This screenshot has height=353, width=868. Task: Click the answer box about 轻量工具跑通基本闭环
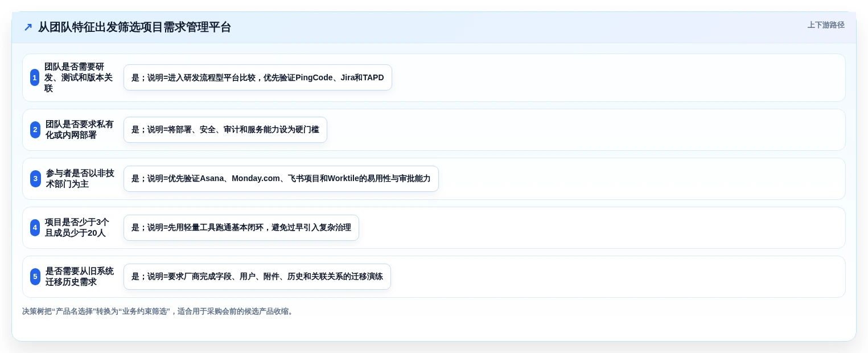tap(241, 228)
